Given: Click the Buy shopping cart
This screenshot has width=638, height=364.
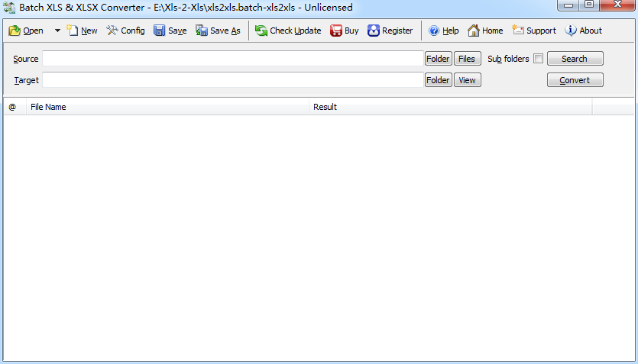Looking at the screenshot, I should pos(345,31).
